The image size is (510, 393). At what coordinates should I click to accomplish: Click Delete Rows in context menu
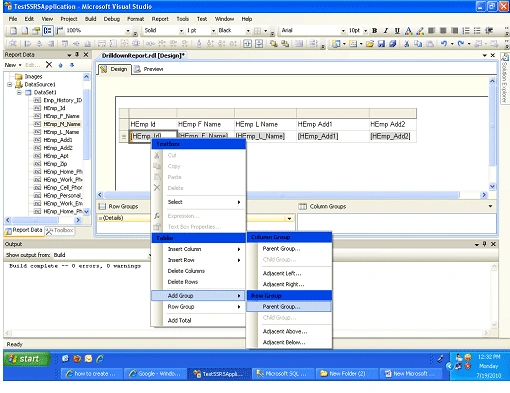click(198, 282)
